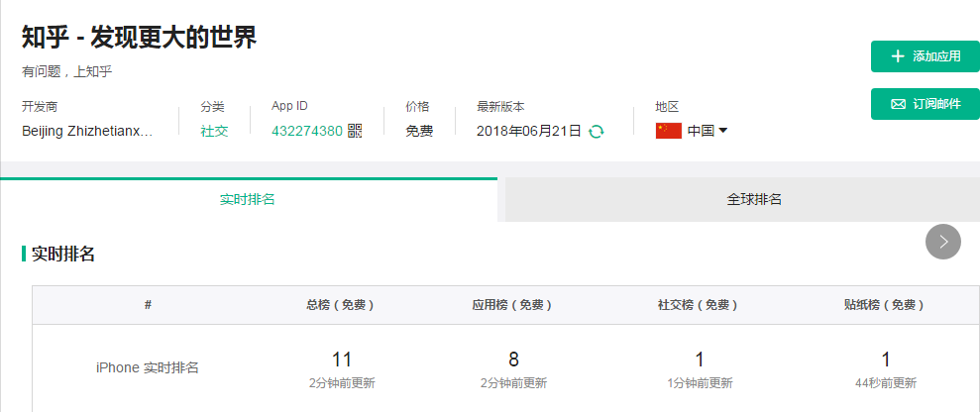Click the rank 8 value under 应用榜

pyautogui.click(x=513, y=360)
